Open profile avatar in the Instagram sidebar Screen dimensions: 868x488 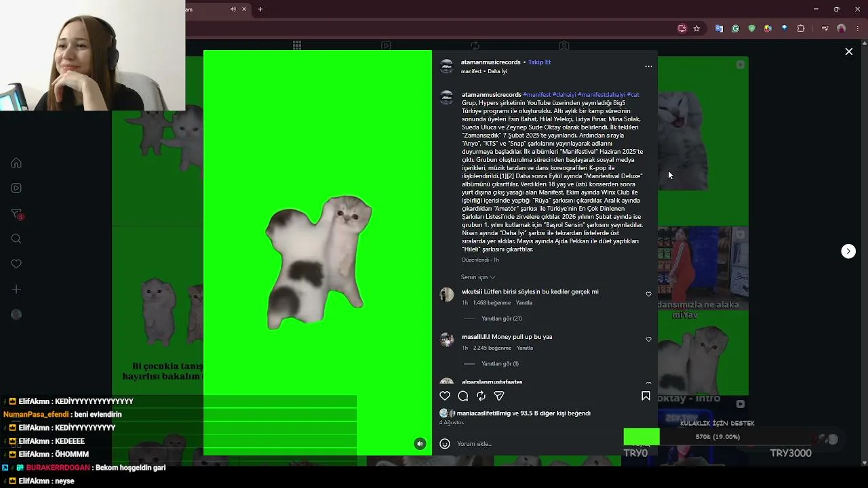tap(16, 314)
